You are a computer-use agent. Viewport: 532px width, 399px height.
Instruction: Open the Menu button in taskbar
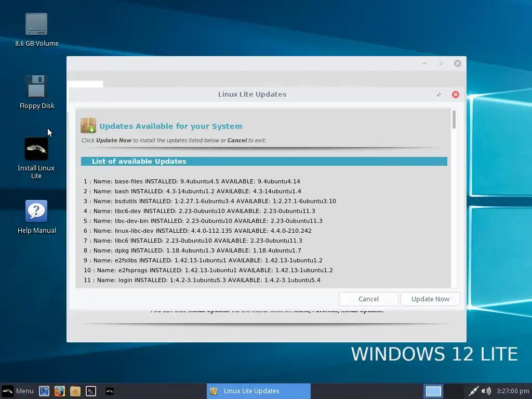pos(18,391)
